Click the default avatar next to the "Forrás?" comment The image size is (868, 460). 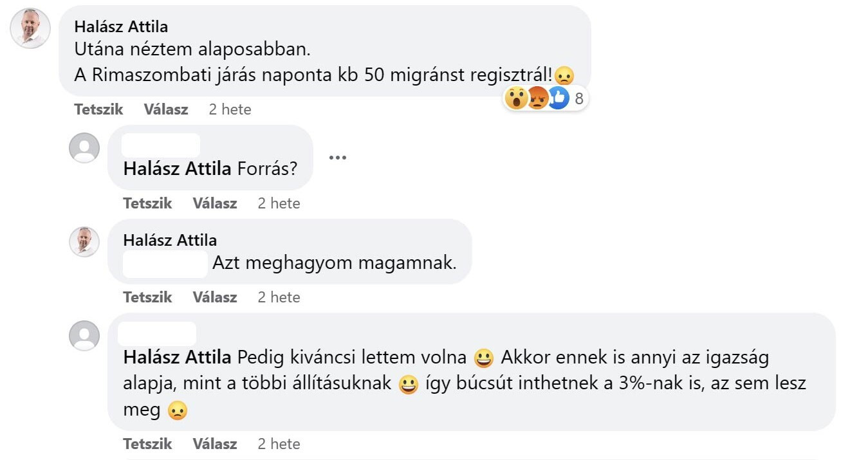84,148
